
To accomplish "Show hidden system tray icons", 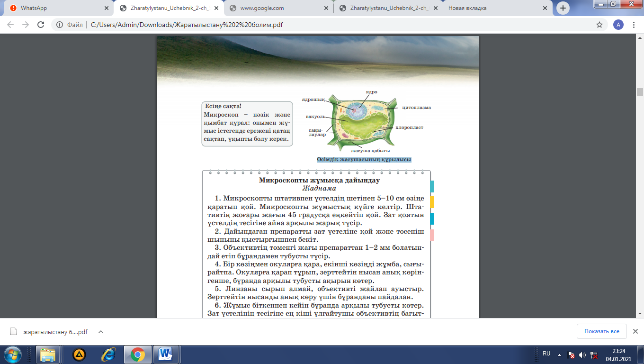I will pos(560,354).
